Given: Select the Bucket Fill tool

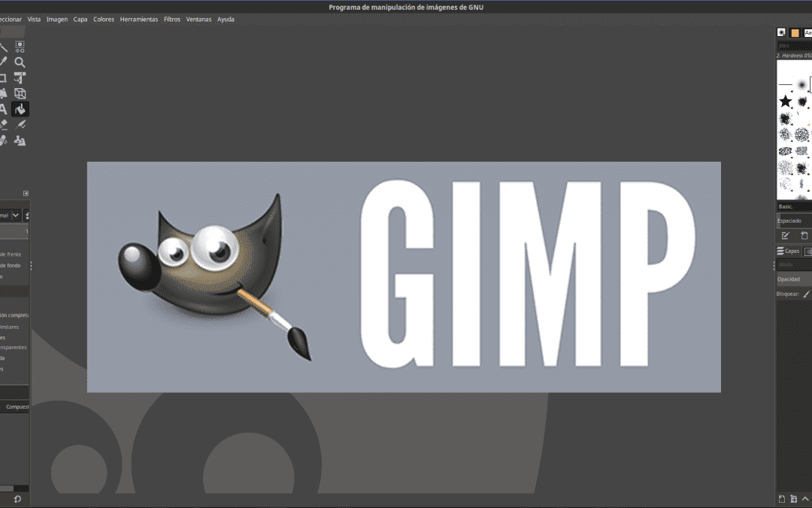Looking at the screenshot, I should click(x=20, y=109).
